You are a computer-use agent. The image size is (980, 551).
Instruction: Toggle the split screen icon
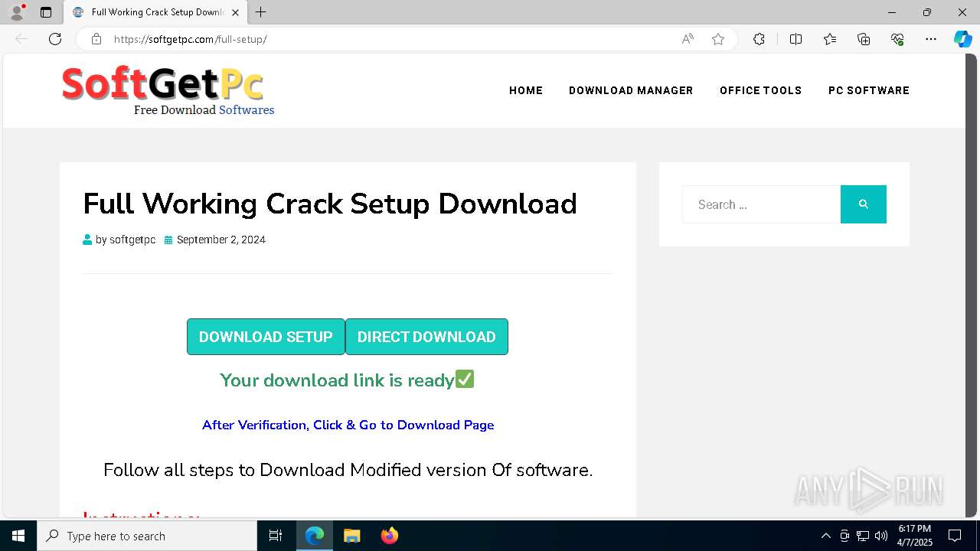pos(795,39)
